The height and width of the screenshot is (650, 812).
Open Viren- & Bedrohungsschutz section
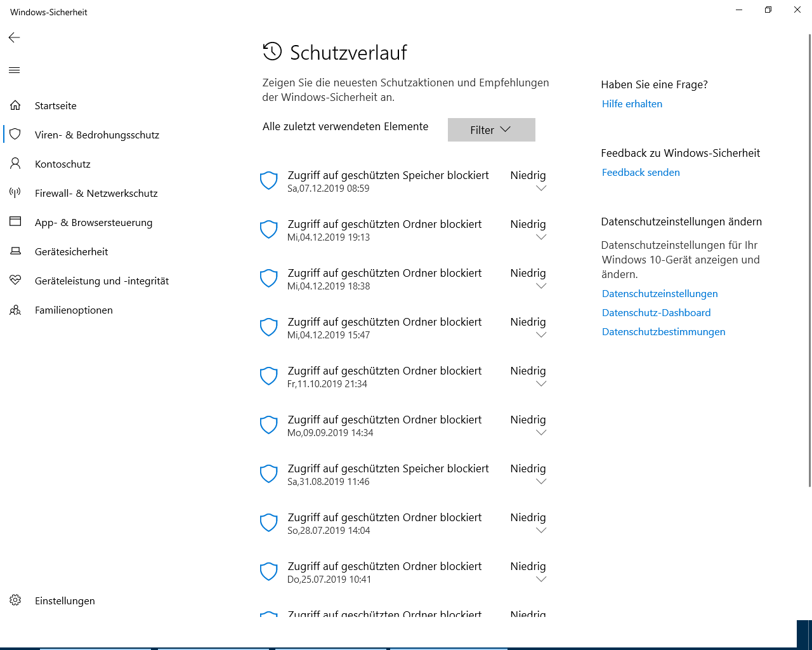pos(96,135)
